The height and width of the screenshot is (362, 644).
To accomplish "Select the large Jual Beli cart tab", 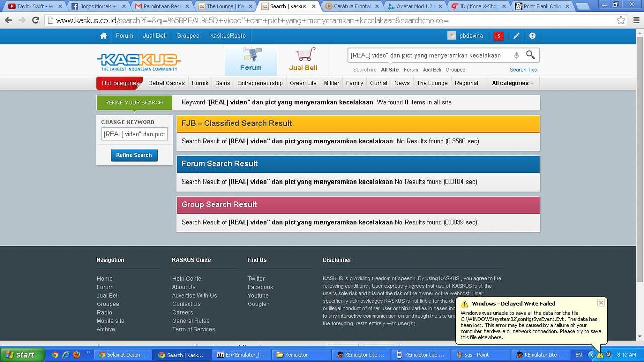I will [303, 60].
